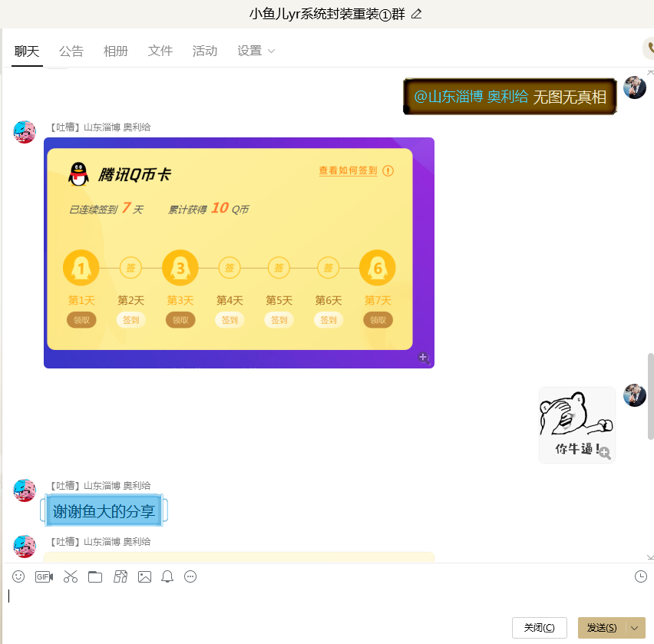Screen dimensions: 654x644
Task: Open the send image picture icon
Action: [145, 576]
